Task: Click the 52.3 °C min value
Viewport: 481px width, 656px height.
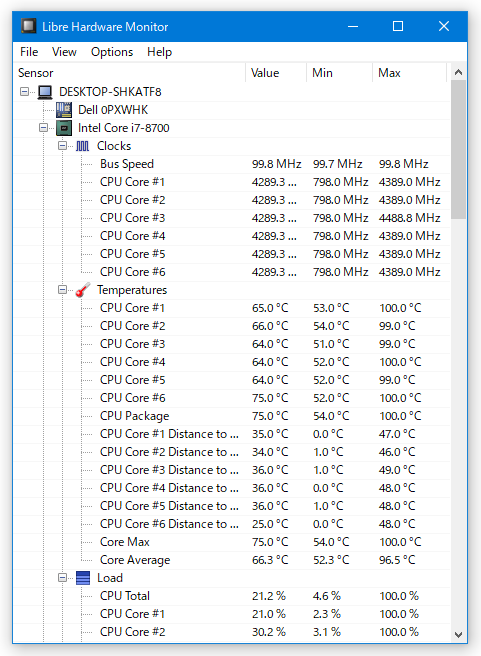Action: 331,559
